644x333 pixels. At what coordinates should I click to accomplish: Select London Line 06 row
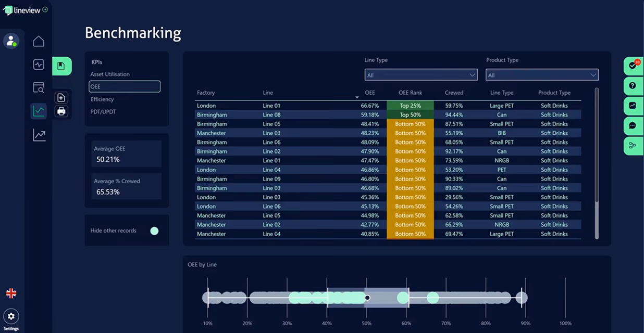click(388, 207)
